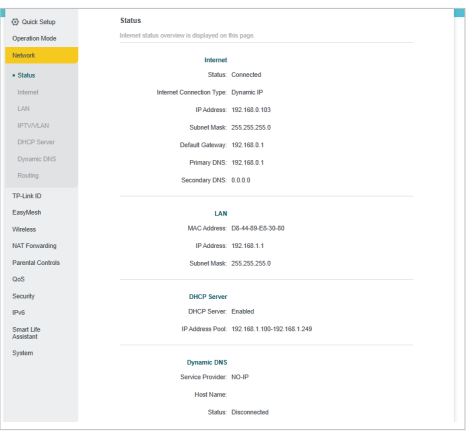Open the Internet submenu under Network
Viewport: 472px width, 435px height.
click(x=28, y=92)
